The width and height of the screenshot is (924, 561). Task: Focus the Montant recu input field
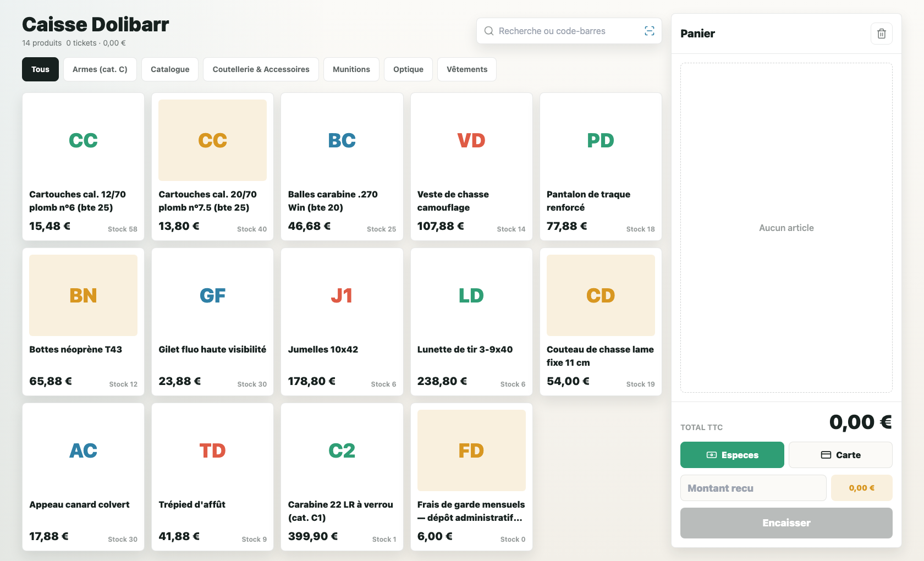coord(754,488)
